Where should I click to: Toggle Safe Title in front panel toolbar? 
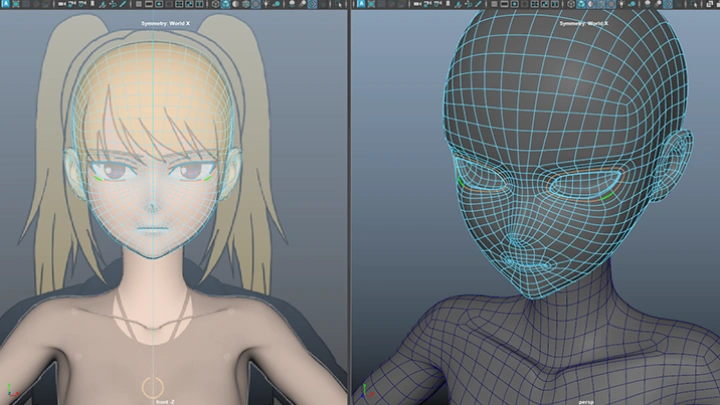click(x=200, y=4)
